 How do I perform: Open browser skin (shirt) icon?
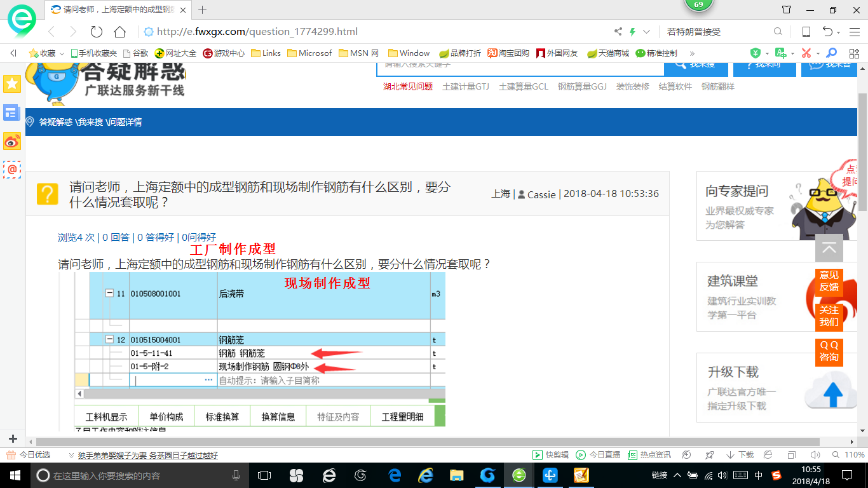pos(787,10)
